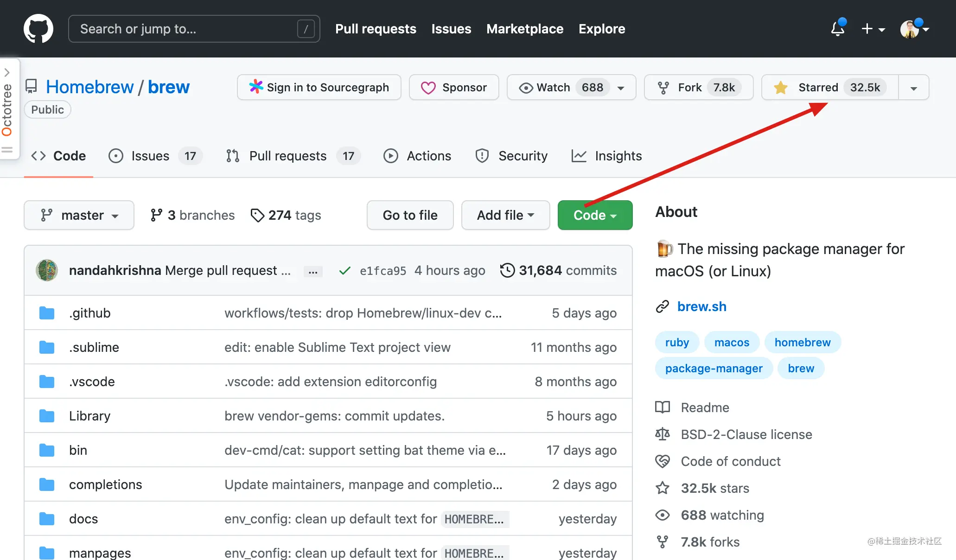
Task: Focus the Search or jump to field
Action: pos(194,29)
